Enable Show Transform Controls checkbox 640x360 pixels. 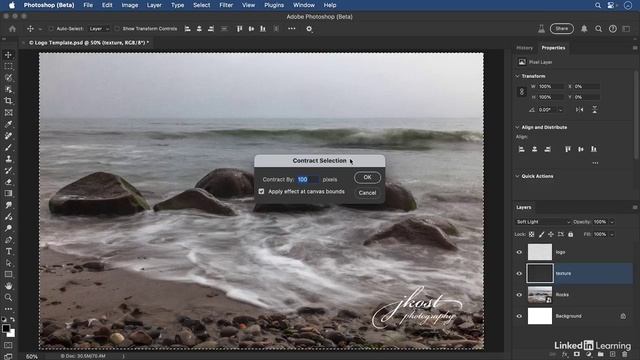118,29
